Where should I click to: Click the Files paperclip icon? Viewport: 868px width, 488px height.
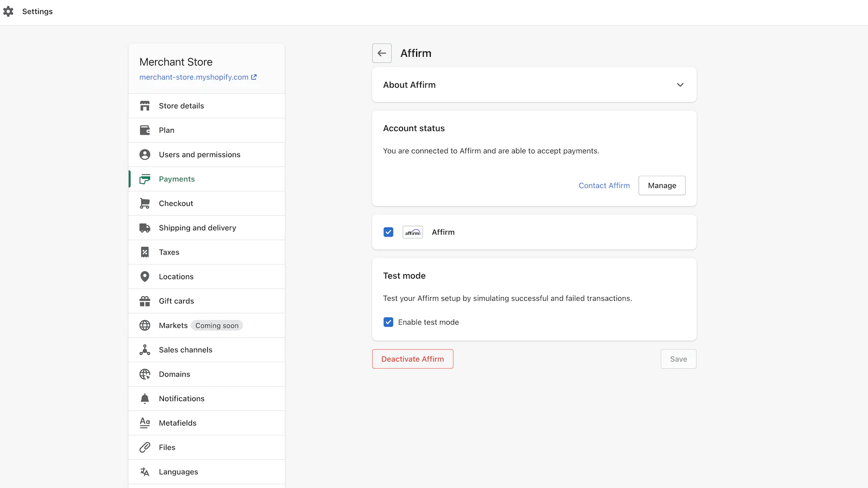[x=145, y=447]
